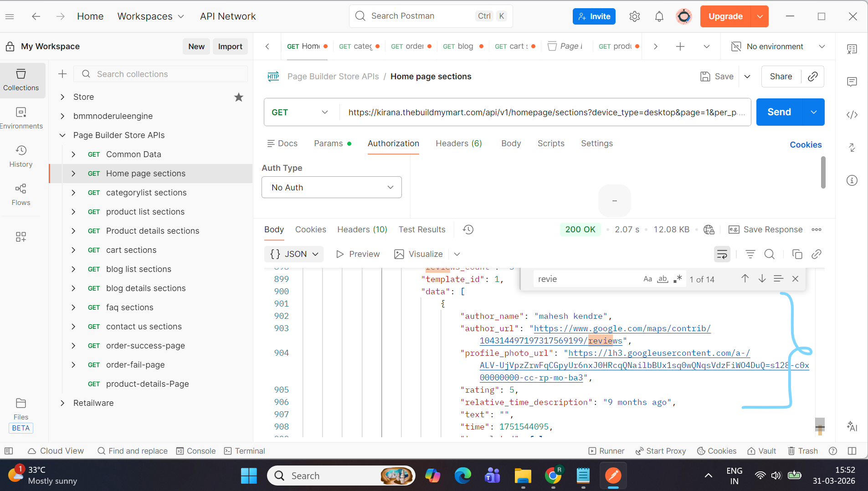
Task: Click the Import button
Action: (230, 46)
